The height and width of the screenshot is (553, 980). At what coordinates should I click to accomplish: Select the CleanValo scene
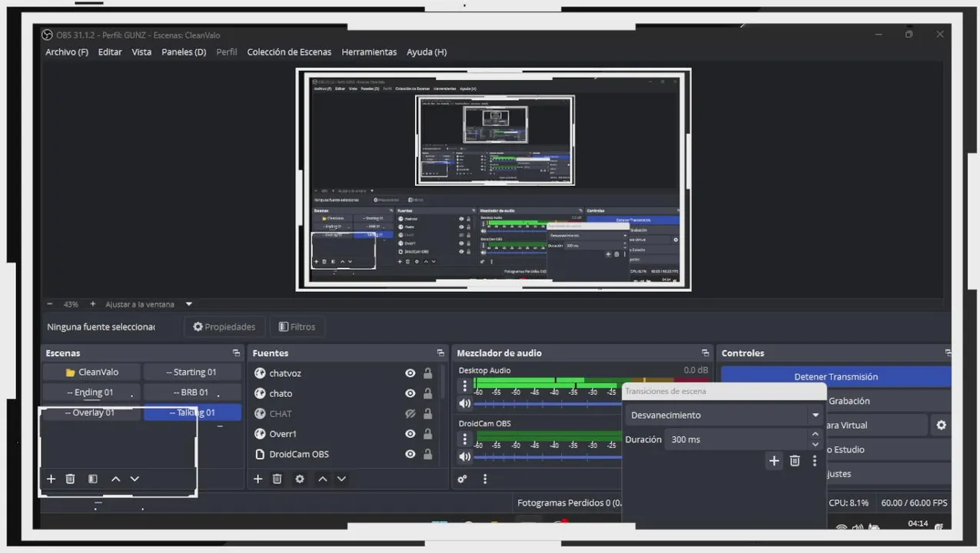click(91, 372)
